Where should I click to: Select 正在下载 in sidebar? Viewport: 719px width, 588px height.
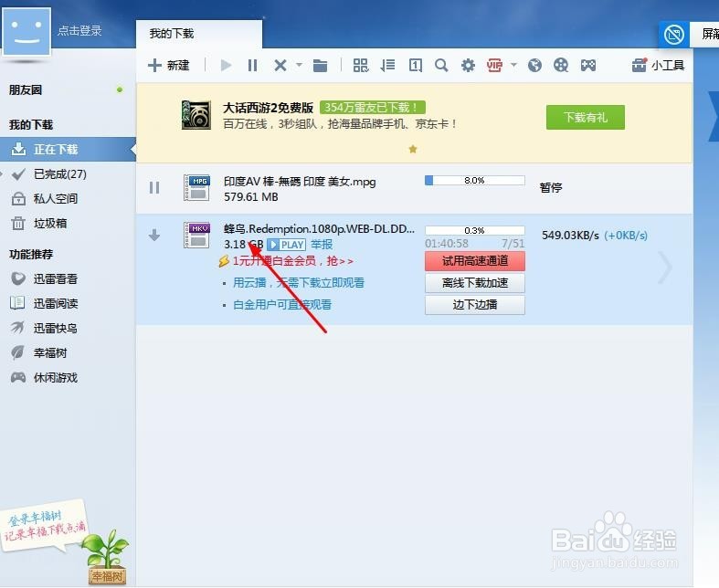click(x=68, y=150)
